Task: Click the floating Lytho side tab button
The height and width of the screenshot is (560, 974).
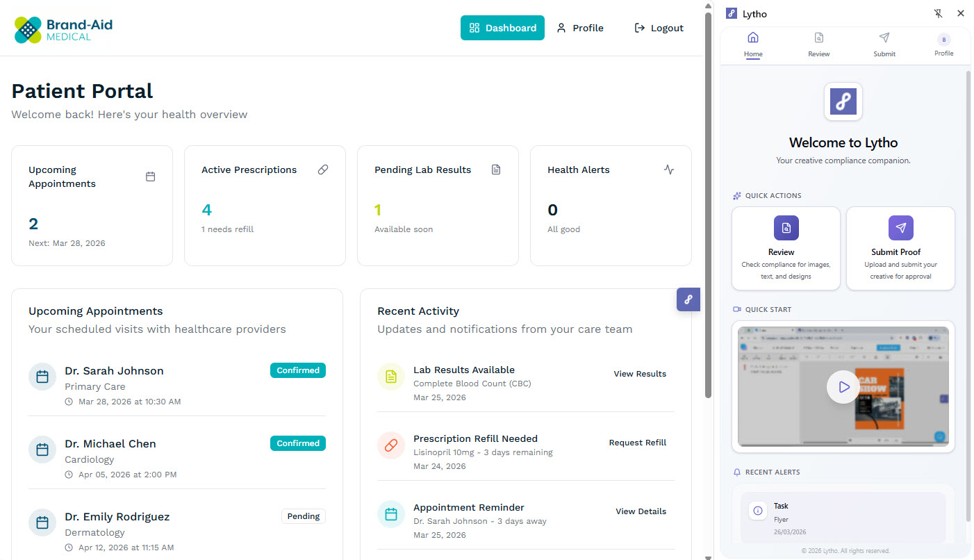Action: 688,299
